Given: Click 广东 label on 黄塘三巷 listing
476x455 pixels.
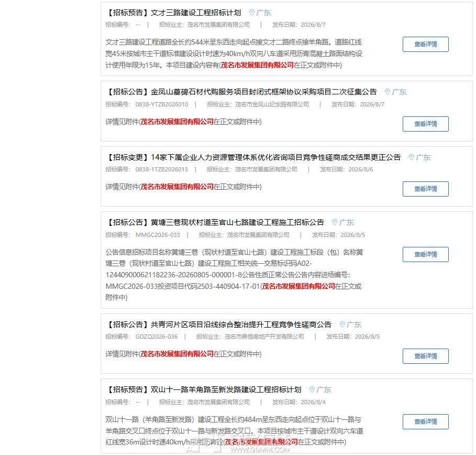Looking at the screenshot, I should pos(346,222).
